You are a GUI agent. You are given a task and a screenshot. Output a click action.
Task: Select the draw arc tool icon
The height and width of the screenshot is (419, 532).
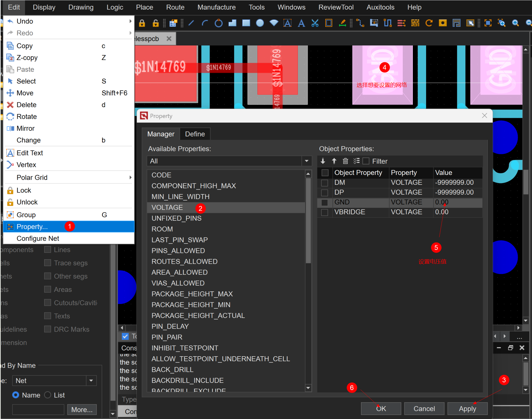(x=205, y=23)
